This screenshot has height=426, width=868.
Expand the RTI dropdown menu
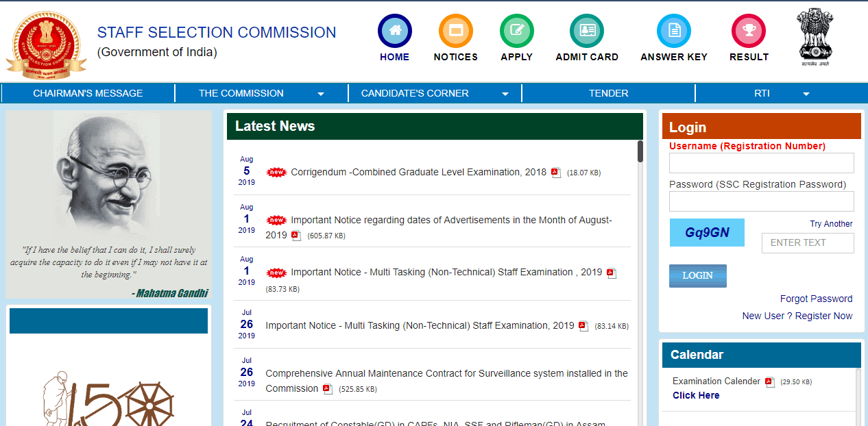point(782,93)
